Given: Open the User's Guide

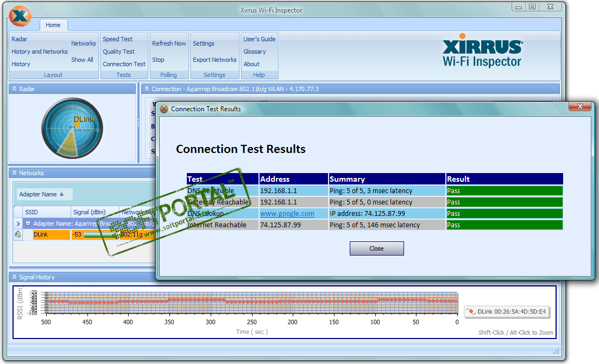Looking at the screenshot, I should click(260, 39).
